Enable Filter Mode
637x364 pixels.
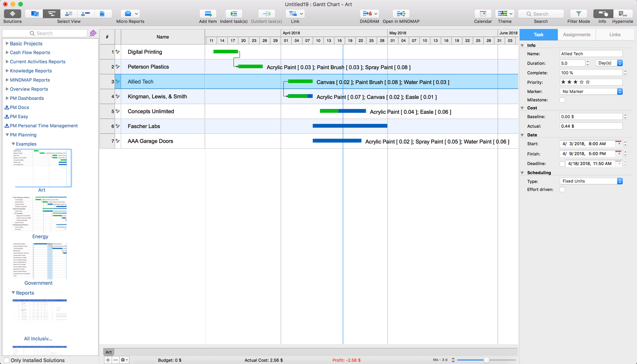578,14
